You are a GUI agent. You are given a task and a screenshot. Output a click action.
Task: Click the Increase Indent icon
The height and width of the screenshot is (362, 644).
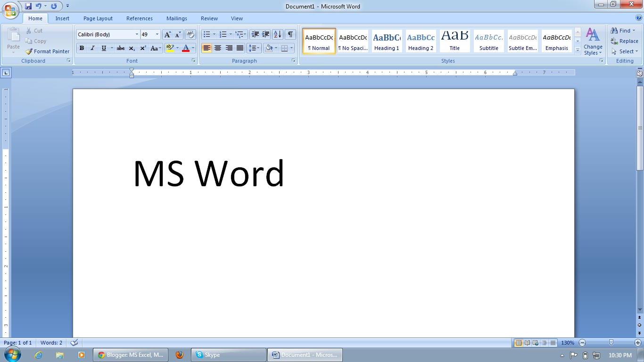tap(266, 34)
